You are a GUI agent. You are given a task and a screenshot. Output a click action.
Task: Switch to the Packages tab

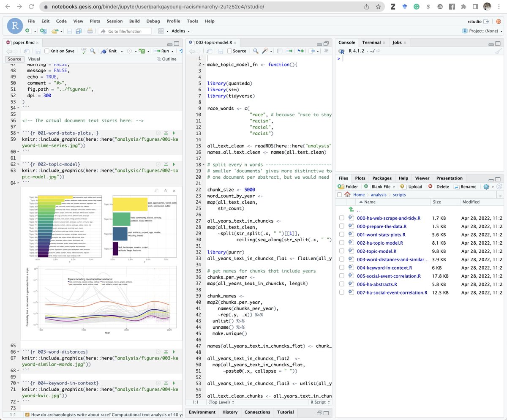tap(382, 178)
